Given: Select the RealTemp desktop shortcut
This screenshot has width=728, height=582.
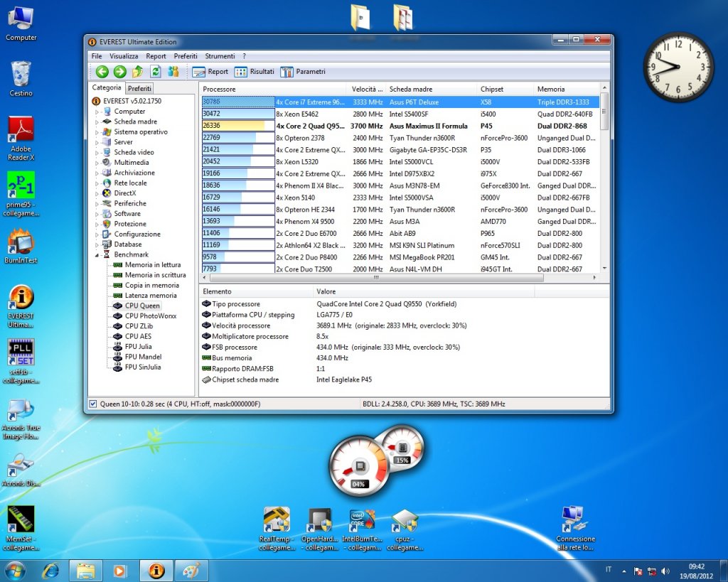Looking at the screenshot, I should tap(277, 529).
